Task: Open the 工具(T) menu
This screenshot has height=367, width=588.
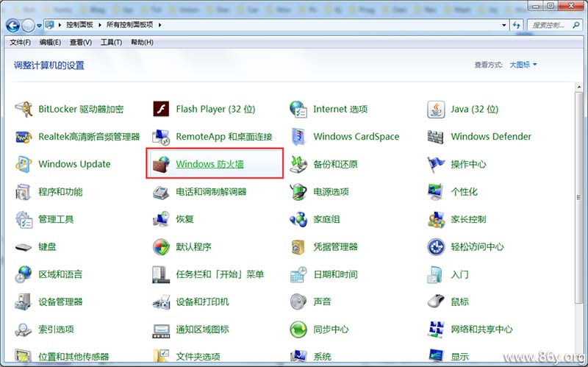Action: [111, 42]
